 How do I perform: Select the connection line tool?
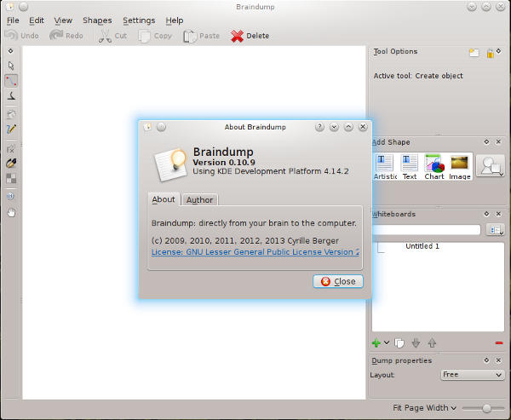[11, 81]
